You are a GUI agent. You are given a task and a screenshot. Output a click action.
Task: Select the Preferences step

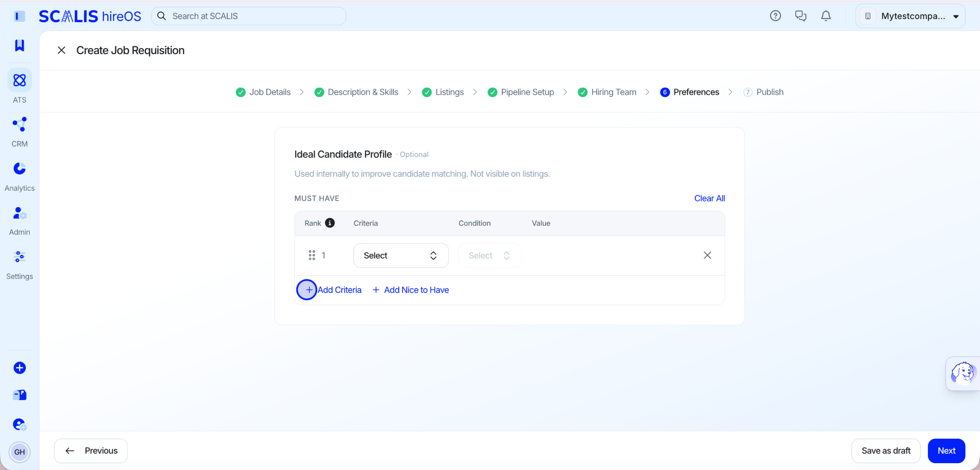coord(690,92)
